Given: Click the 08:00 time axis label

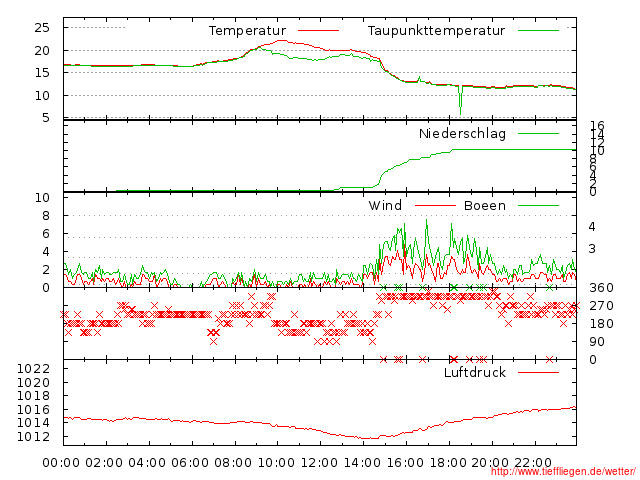Looking at the screenshot, I should [233, 463].
